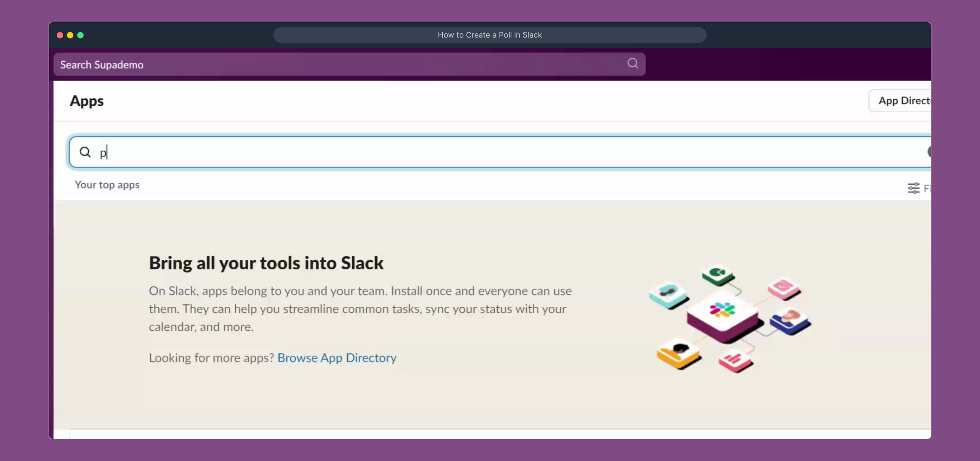Click the window title 'How to Create a Poll in Slack'
The width and height of the screenshot is (980, 461).
pyautogui.click(x=490, y=35)
